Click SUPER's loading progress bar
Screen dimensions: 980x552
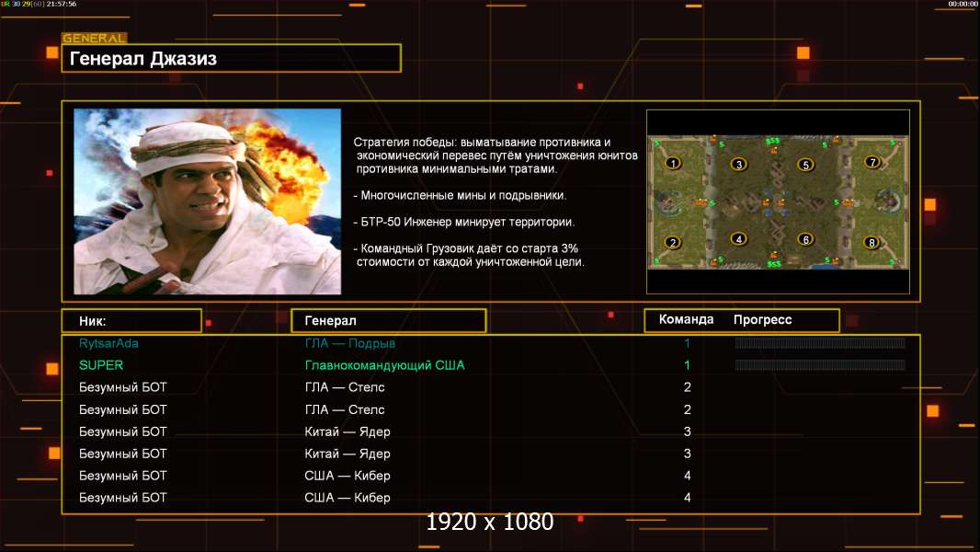(820, 365)
